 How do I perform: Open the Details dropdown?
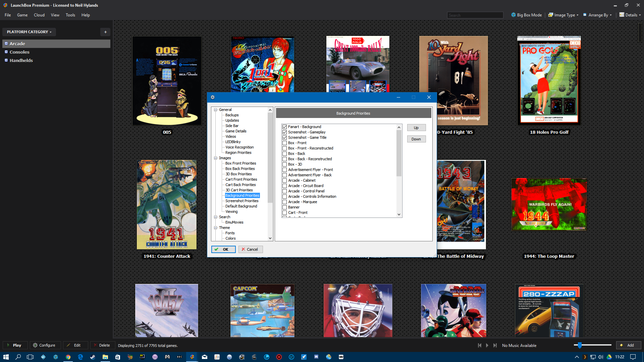(x=630, y=15)
